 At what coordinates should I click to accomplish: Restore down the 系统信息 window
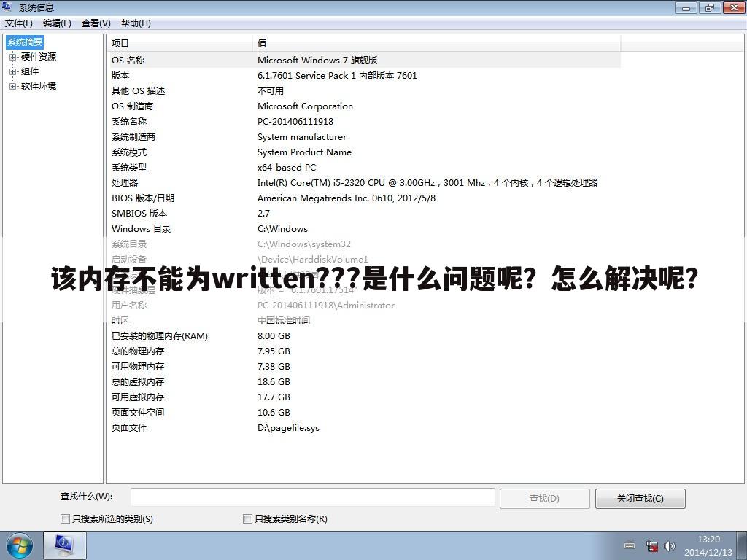[710, 7]
